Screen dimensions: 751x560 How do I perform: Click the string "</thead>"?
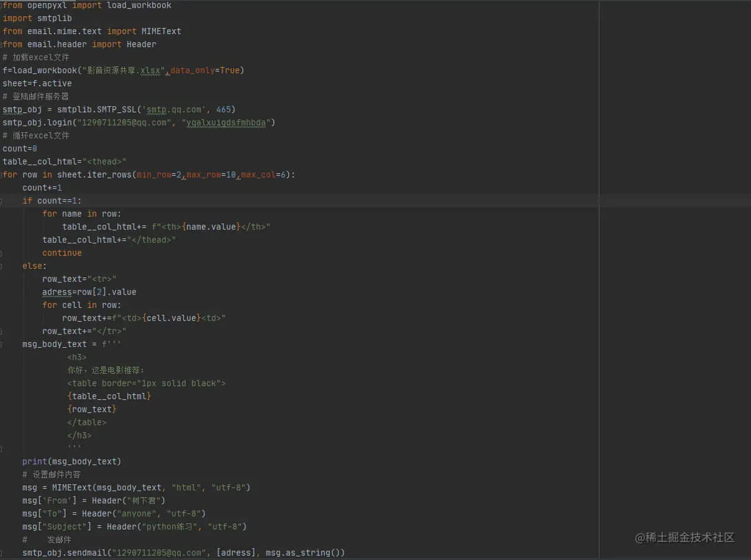[x=152, y=240]
